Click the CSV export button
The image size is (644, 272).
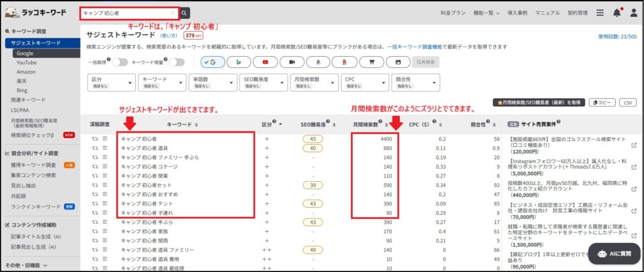coord(627,102)
